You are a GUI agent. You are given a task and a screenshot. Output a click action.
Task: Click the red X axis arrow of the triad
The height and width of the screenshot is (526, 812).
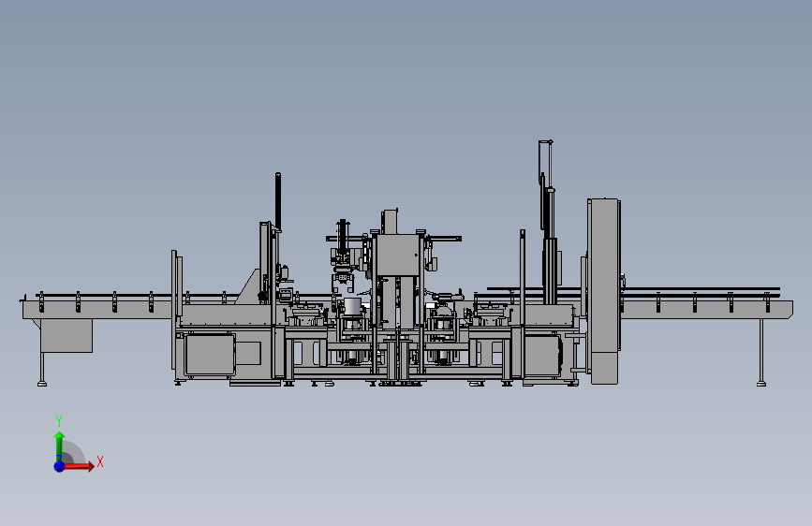(x=79, y=466)
